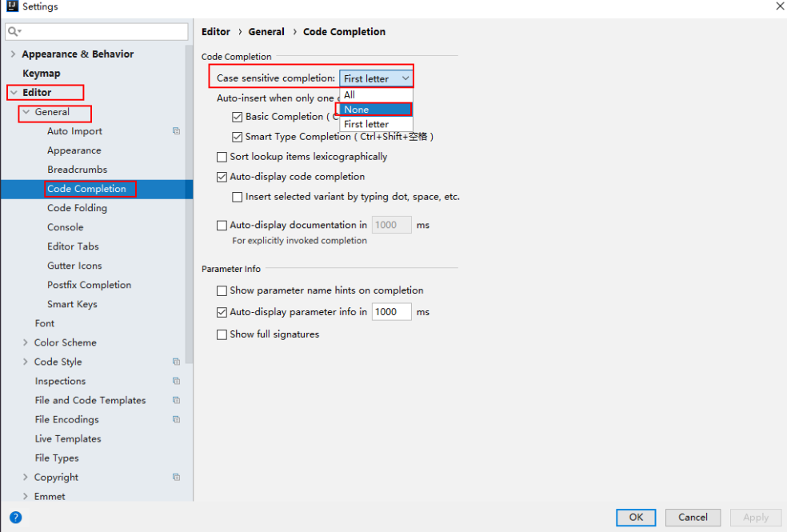The image size is (787, 532).
Task: Open Smart Keys settings
Action: point(72,304)
